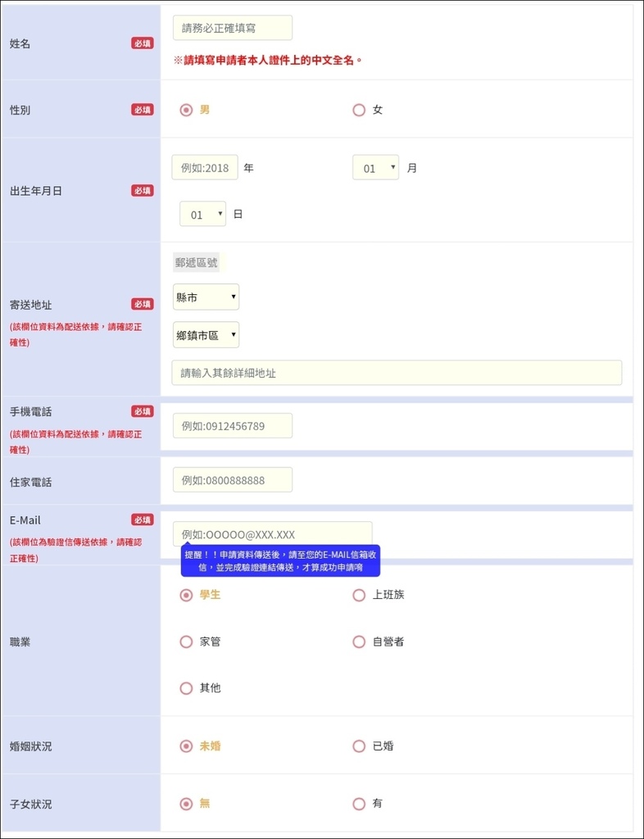Viewport: 644px width, 839px height.
Task: Click the 必填 badge beside 出生年月日
Action: (143, 190)
